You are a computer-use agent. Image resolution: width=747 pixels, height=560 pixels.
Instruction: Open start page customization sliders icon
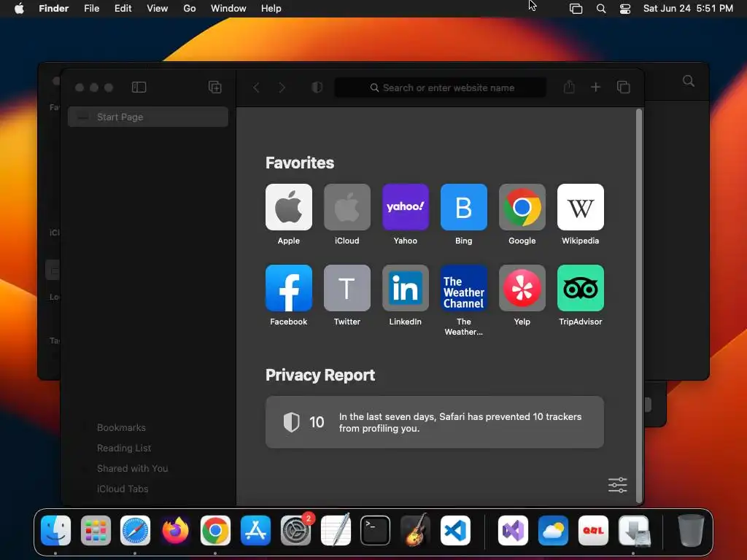point(617,485)
